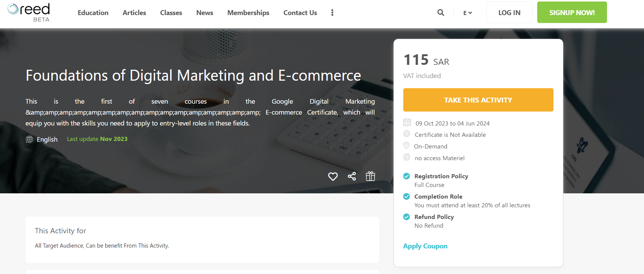Gift this course icon
The image size is (644, 274).
370,176
